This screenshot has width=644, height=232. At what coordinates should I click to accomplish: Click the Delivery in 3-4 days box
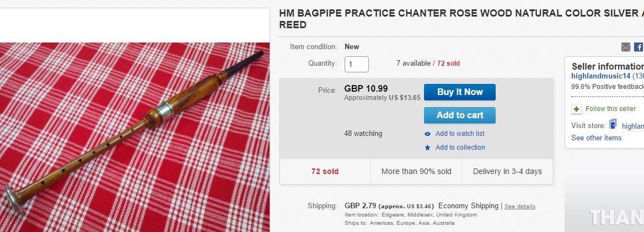point(507,172)
